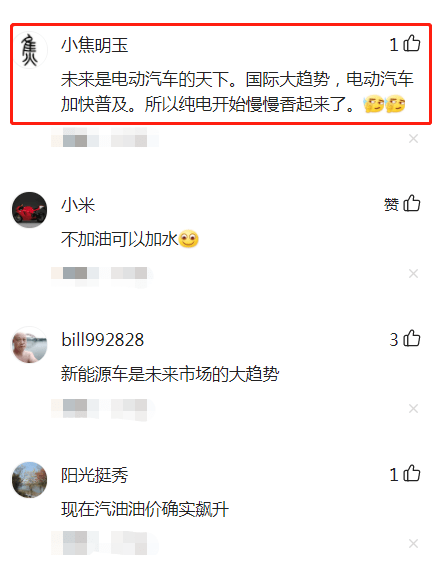
Task: Dismiss 小米's comment with X
Action: click(x=414, y=273)
